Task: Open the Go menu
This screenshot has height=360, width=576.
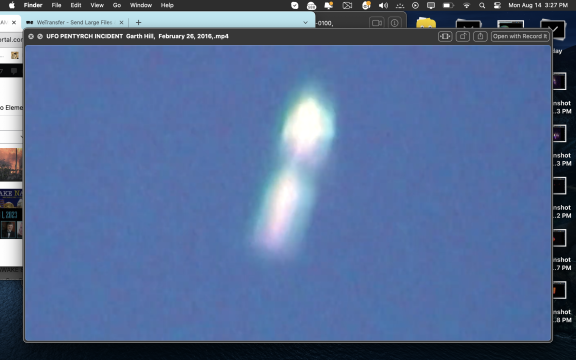Action: [x=117, y=5]
